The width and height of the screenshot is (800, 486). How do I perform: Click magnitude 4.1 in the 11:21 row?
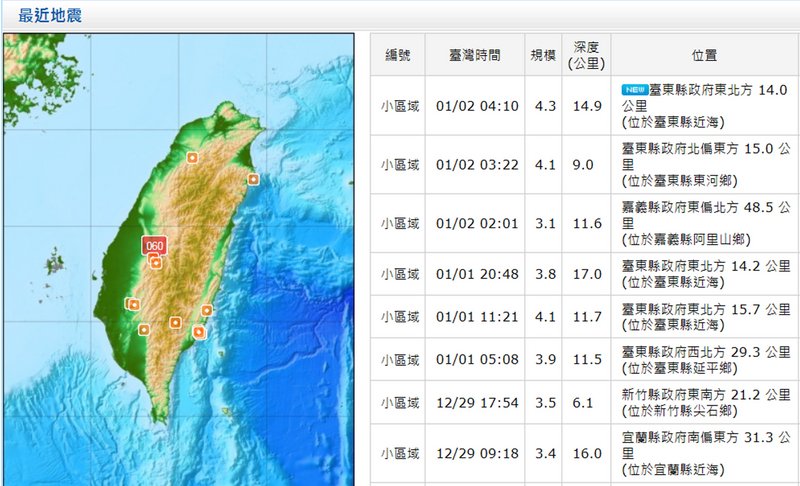(x=545, y=317)
